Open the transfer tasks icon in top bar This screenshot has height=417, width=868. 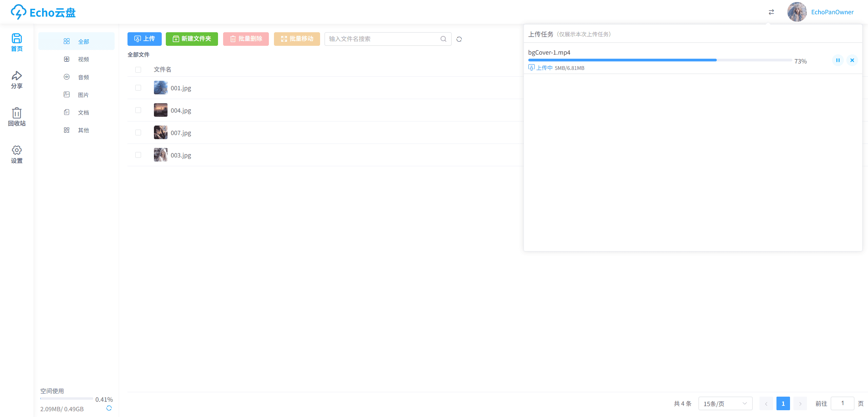(771, 12)
